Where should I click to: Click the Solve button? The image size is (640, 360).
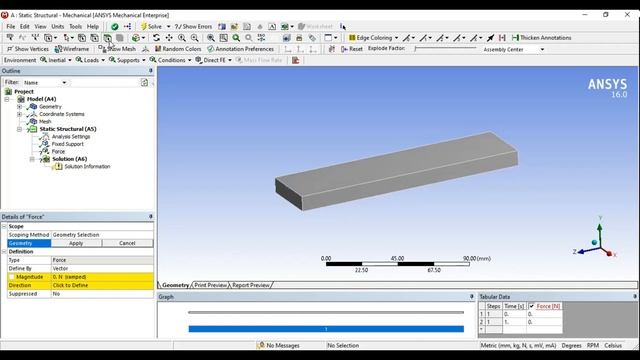point(151,27)
